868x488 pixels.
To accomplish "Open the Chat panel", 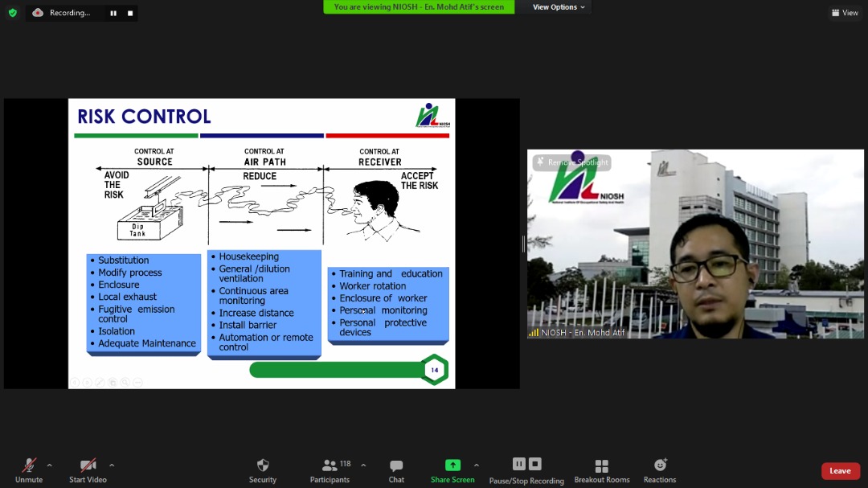I will 396,470.
